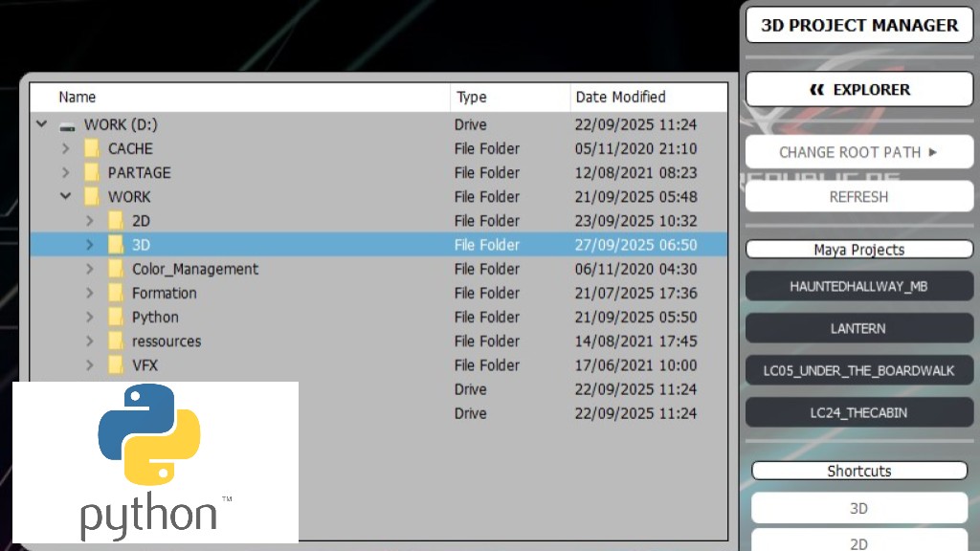Expand the Python folder arrow
The width and height of the screenshot is (980, 551).
(x=90, y=318)
